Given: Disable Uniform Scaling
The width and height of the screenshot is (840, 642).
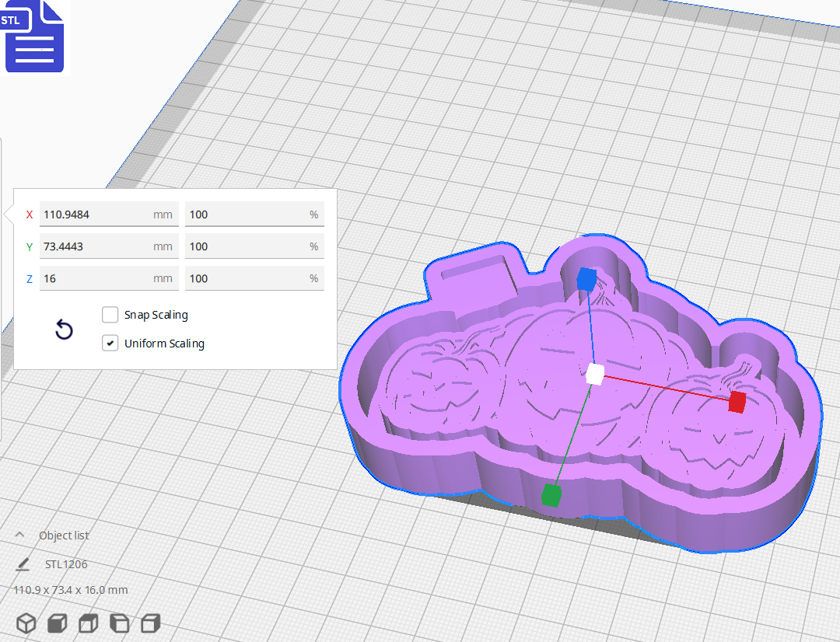Looking at the screenshot, I should click(110, 343).
